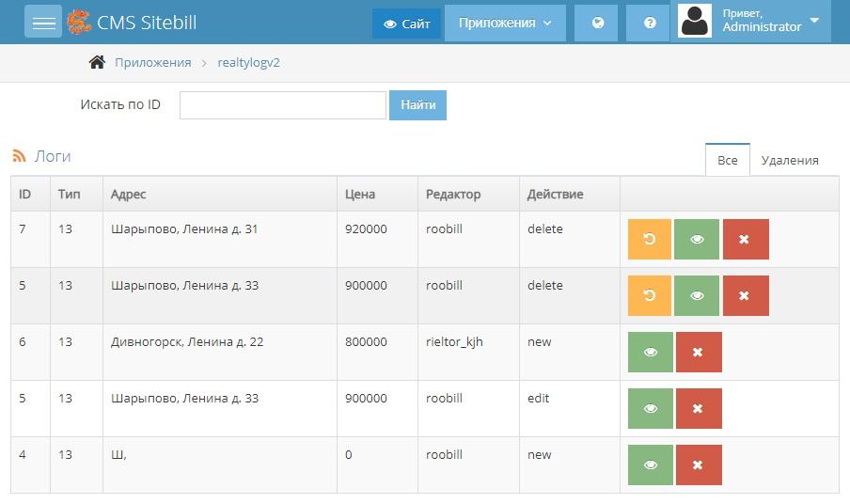The image size is (850, 504).
Task: Switch to the Удаления tab
Action: point(789,160)
